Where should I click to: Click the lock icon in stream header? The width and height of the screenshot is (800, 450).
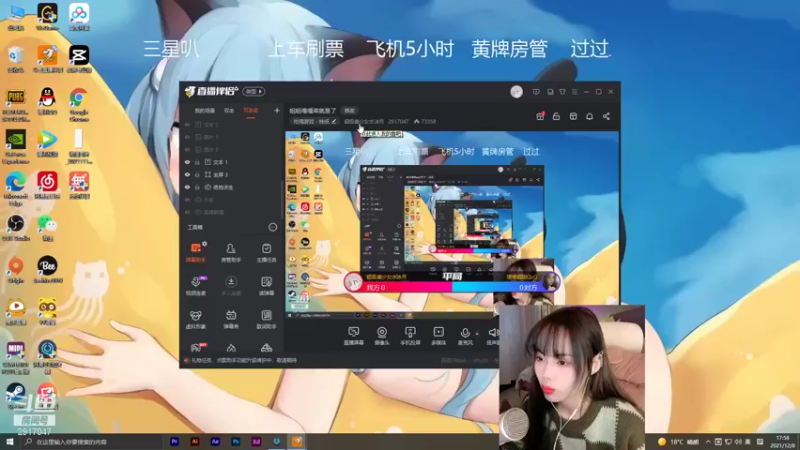click(x=556, y=116)
